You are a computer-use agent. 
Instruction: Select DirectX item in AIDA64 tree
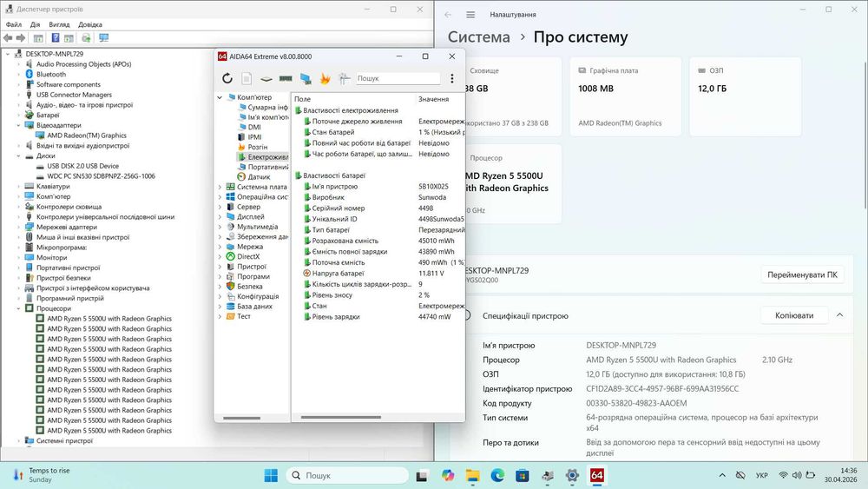[x=248, y=256]
